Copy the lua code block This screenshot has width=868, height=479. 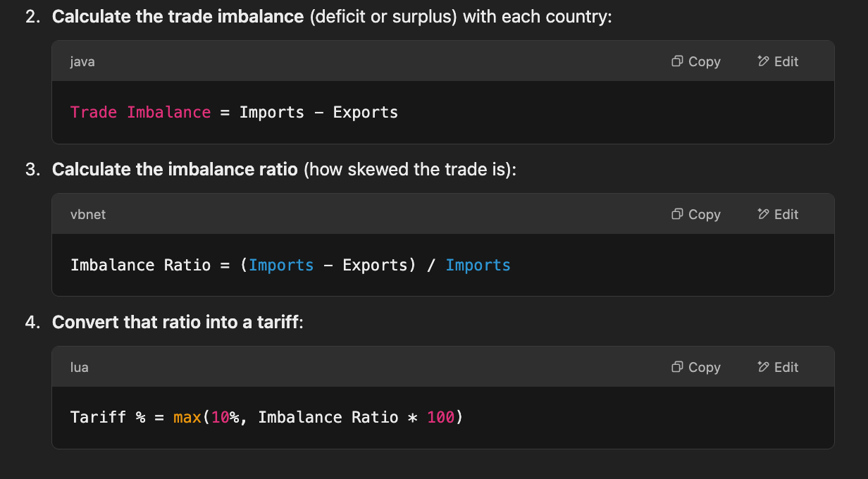696,367
